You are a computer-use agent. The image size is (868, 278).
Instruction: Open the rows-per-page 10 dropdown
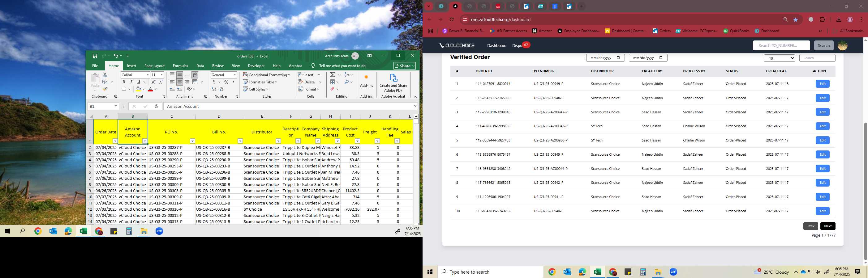tap(780, 58)
